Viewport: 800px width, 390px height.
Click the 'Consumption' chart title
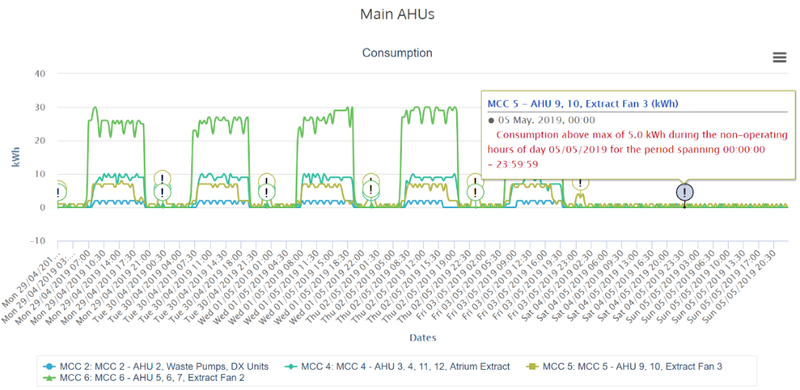(397, 53)
